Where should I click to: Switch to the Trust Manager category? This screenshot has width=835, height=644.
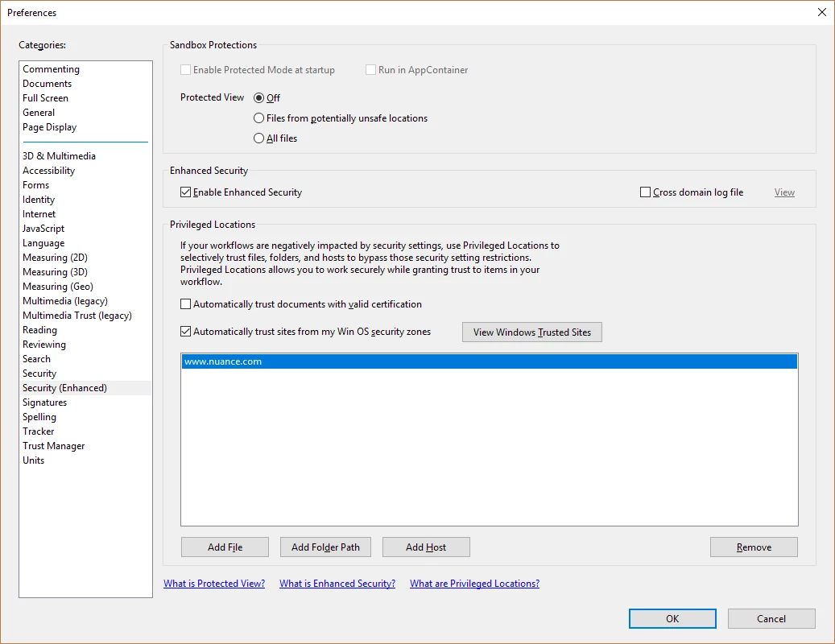[x=54, y=446]
